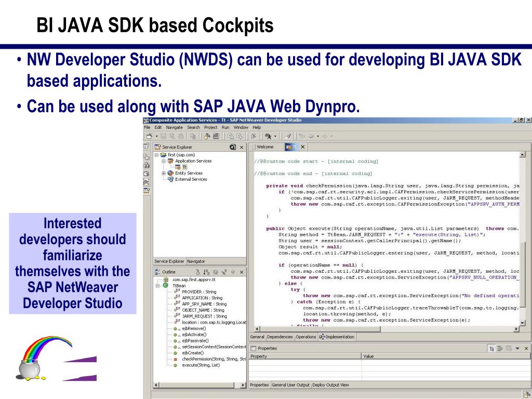Click the top perspective icon in left sidebar
532x399 pixels.
[146, 146]
